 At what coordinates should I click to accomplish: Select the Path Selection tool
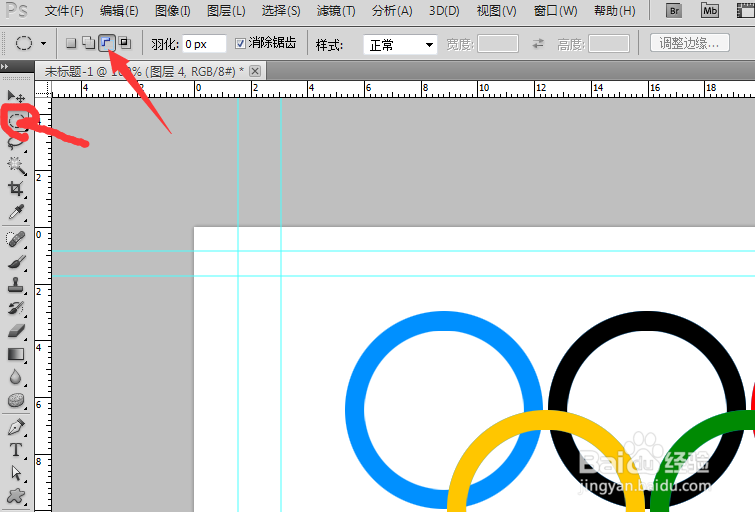click(x=16, y=473)
